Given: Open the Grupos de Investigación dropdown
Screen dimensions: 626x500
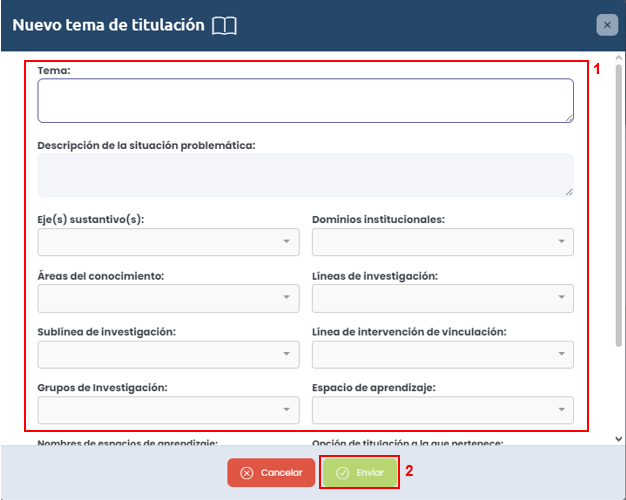Looking at the screenshot, I should [168, 410].
